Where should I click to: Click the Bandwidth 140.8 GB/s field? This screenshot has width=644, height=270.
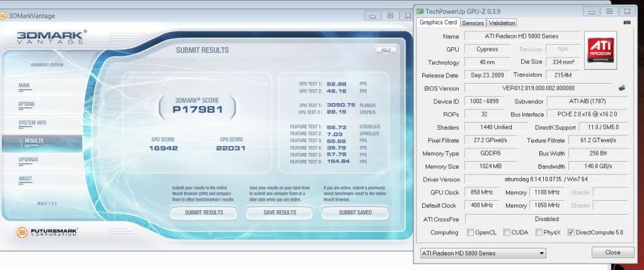[x=598, y=166]
